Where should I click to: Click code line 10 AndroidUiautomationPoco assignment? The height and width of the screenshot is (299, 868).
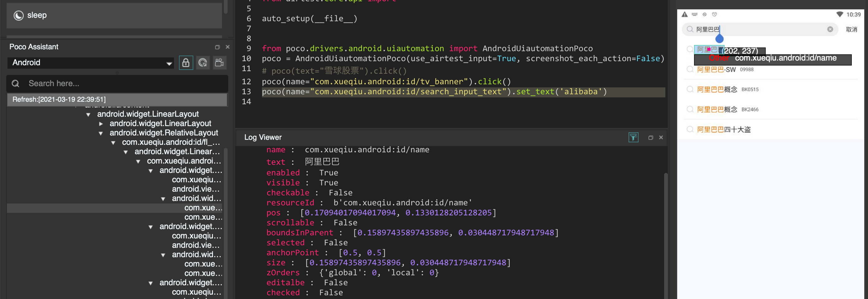463,58
